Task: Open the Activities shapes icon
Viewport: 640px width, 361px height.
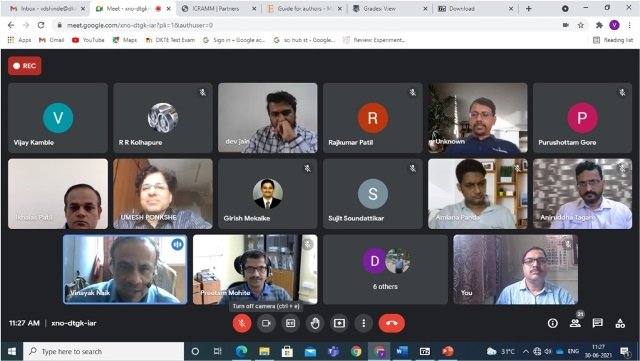Action: (620, 323)
